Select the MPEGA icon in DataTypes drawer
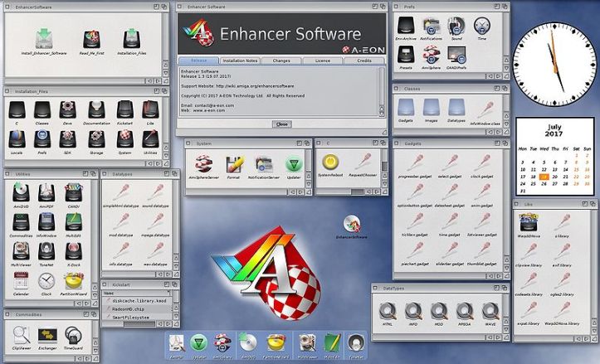The height and width of the screenshot is (364, 600). [466, 311]
